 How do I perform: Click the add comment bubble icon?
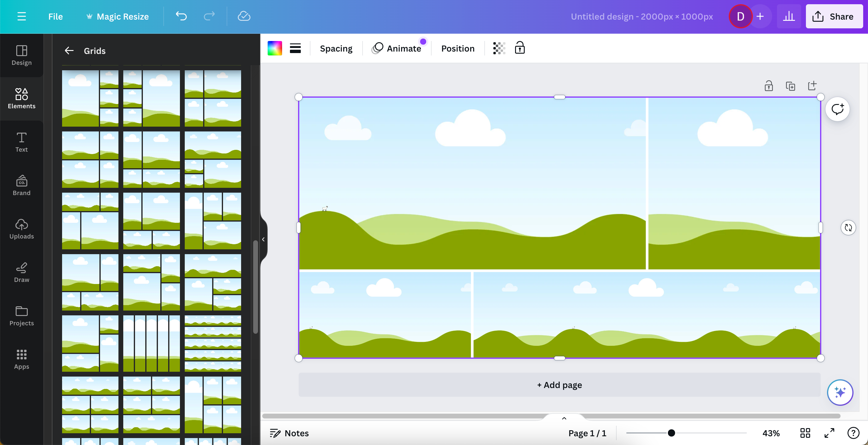(837, 109)
